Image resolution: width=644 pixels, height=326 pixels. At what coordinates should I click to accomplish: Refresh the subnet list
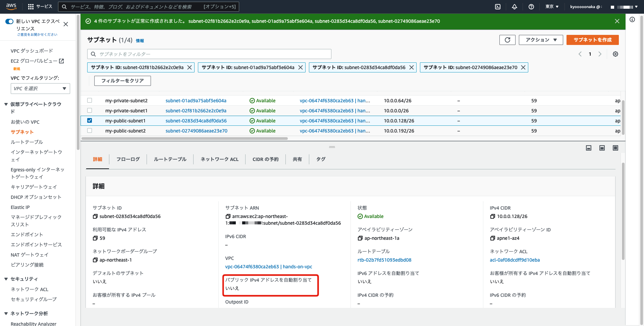pyautogui.click(x=507, y=40)
